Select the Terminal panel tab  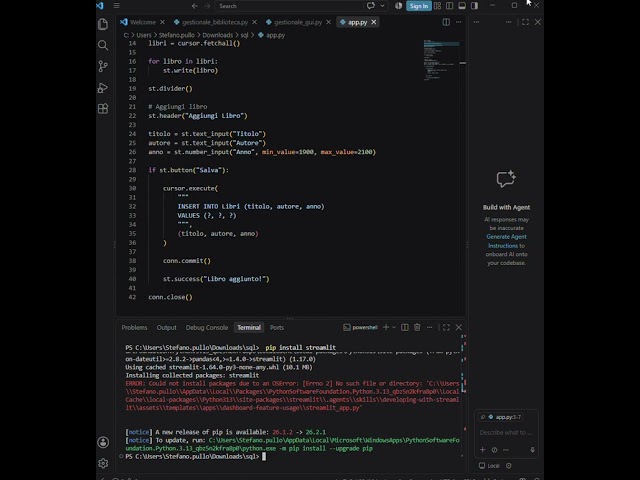tap(249, 328)
